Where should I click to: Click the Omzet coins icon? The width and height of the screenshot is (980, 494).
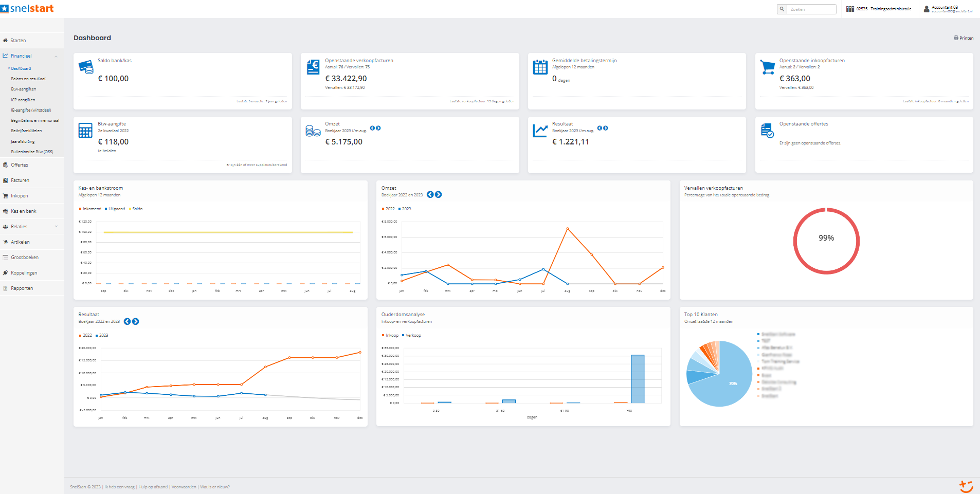pyautogui.click(x=313, y=131)
